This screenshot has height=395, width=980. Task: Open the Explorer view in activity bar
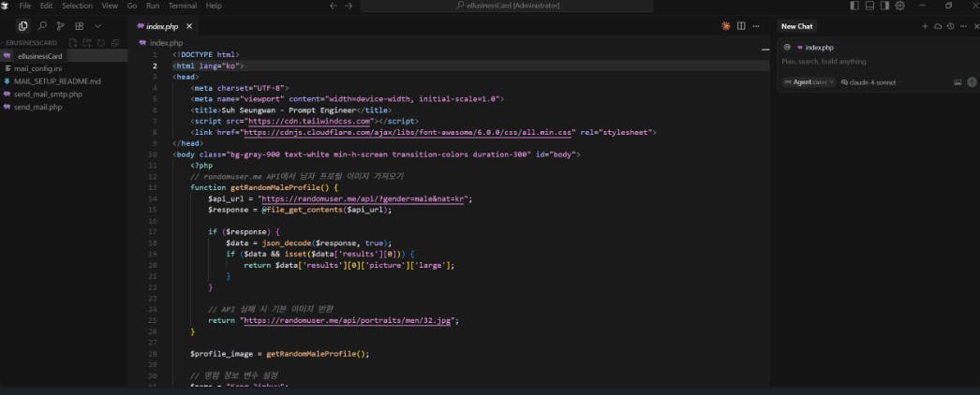tap(23, 26)
